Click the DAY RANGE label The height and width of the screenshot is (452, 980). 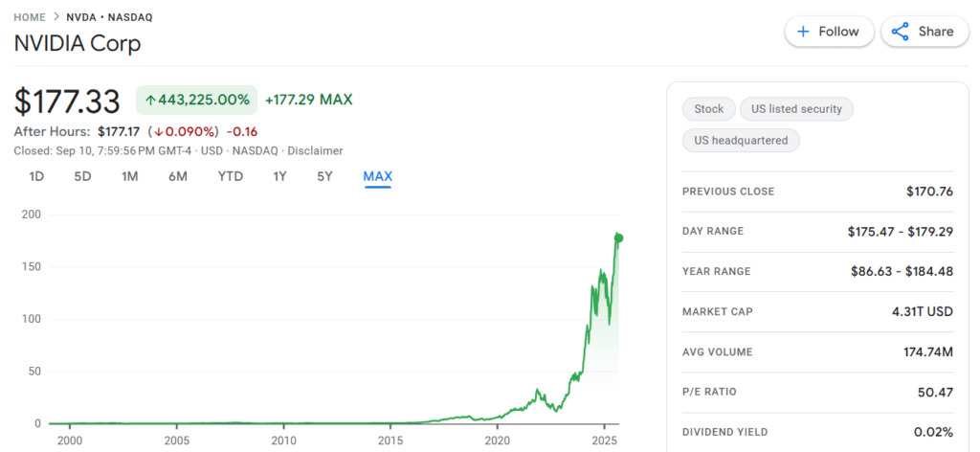(713, 232)
